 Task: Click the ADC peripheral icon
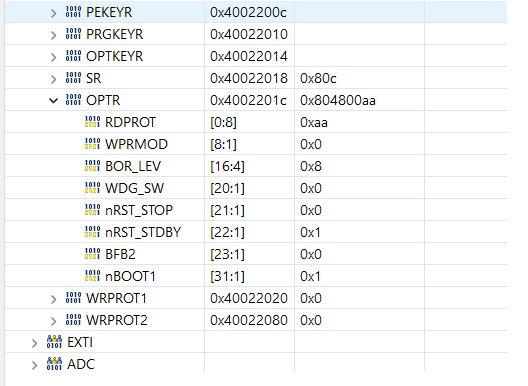(54, 364)
